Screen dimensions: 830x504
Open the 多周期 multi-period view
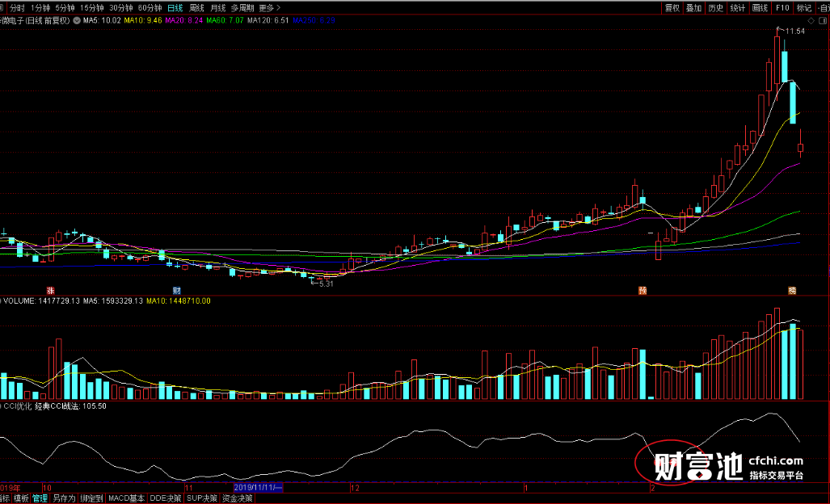coord(242,8)
